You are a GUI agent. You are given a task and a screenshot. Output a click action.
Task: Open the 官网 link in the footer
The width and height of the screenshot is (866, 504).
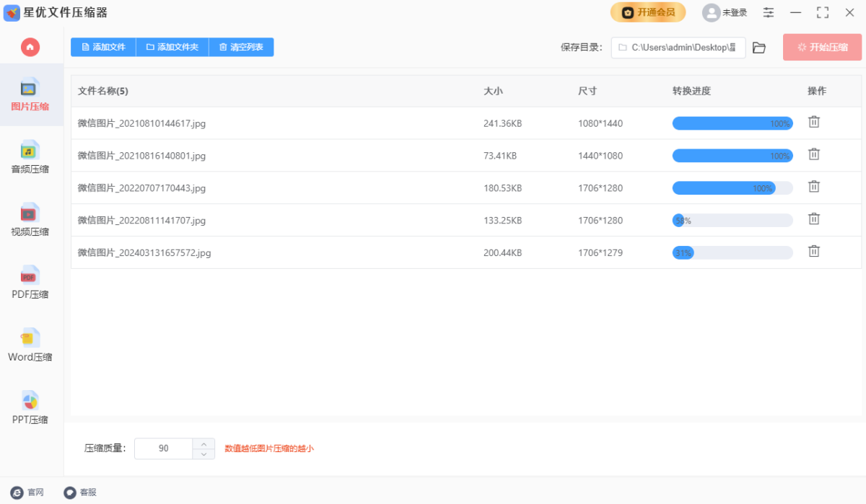tap(27, 492)
